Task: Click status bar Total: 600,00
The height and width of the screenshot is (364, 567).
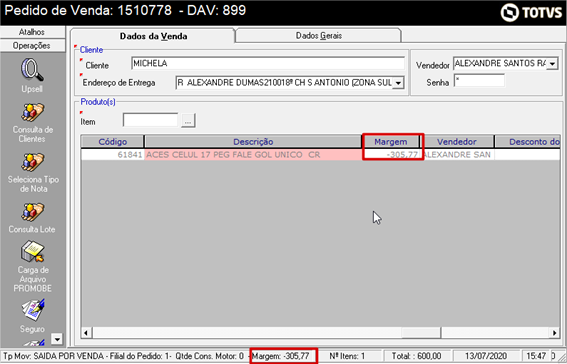Action: click(x=416, y=356)
